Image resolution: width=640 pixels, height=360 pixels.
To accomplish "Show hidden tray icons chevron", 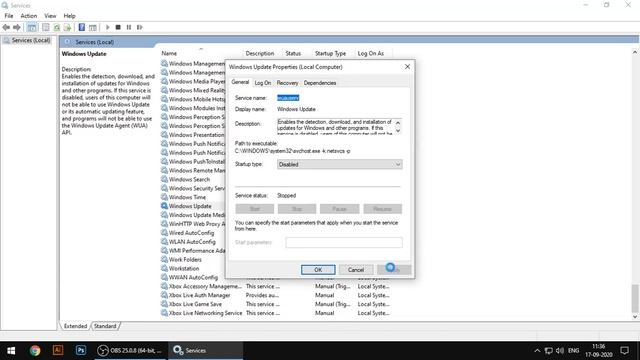I will click(537, 351).
